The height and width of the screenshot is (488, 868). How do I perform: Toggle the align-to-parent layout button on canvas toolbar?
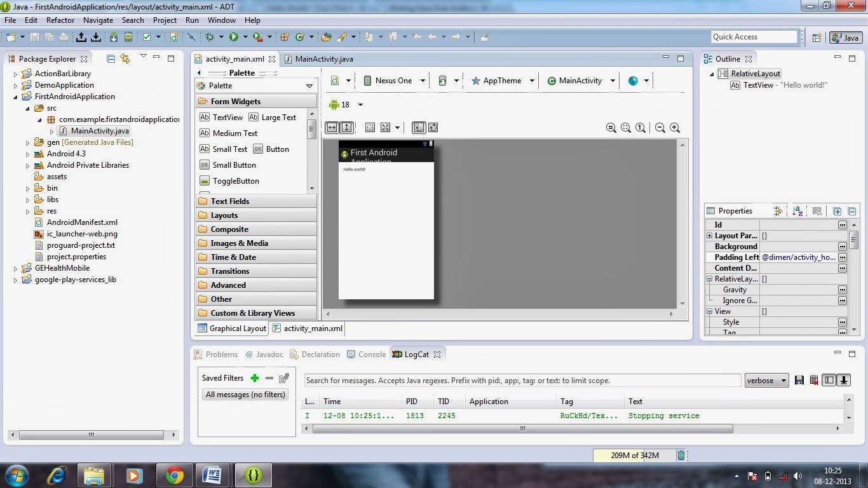click(419, 128)
